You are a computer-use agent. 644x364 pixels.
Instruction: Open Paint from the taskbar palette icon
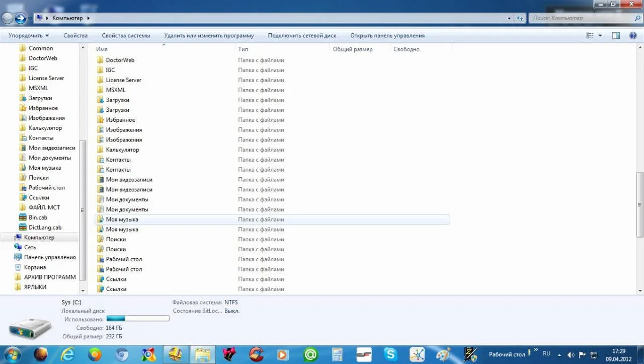[x=443, y=354]
